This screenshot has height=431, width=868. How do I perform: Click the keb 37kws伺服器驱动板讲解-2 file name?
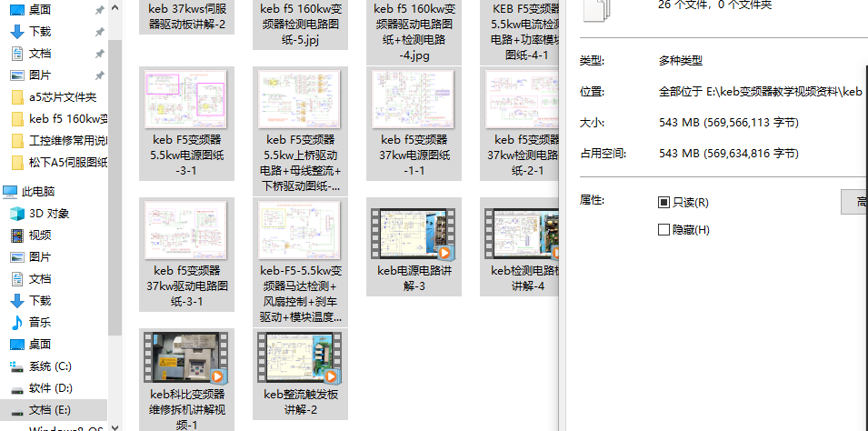[x=187, y=16]
